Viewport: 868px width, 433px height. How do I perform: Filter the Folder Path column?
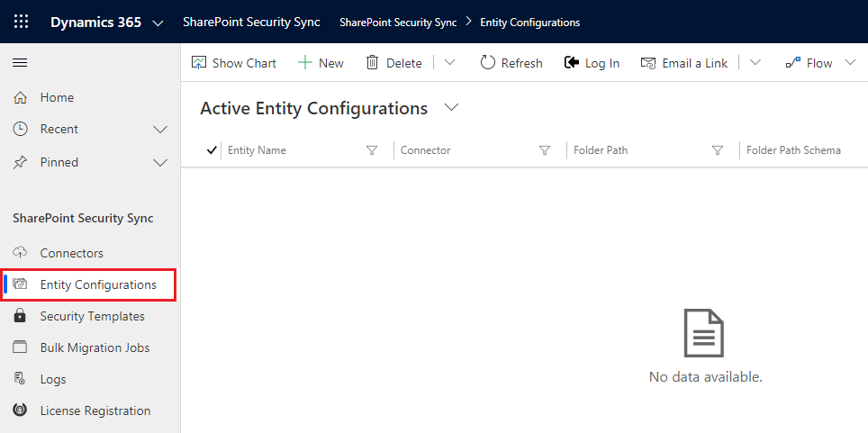click(718, 150)
